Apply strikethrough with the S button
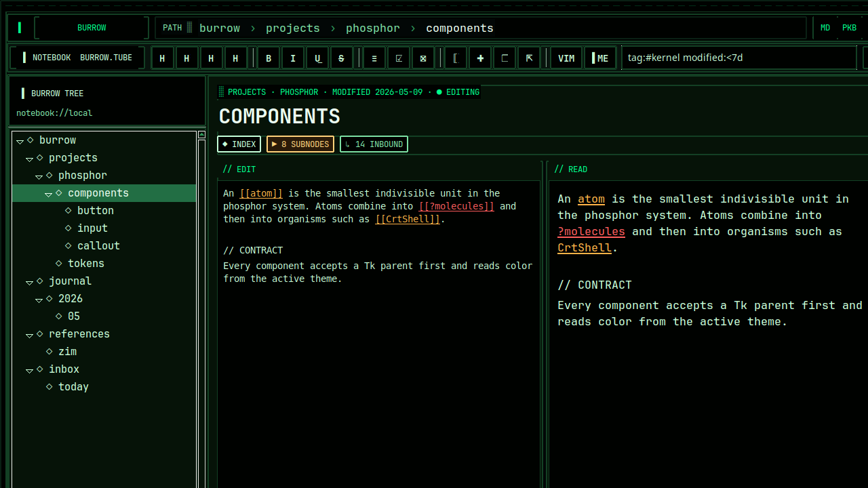 pos(342,58)
